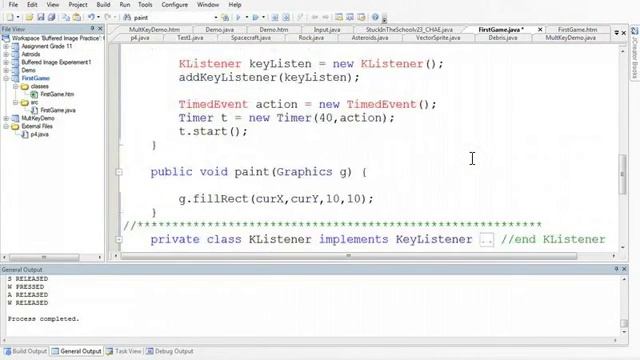Open the document tab list dropdown arrow
The height and width of the screenshot is (360, 640).
click(x=616, y=32)
